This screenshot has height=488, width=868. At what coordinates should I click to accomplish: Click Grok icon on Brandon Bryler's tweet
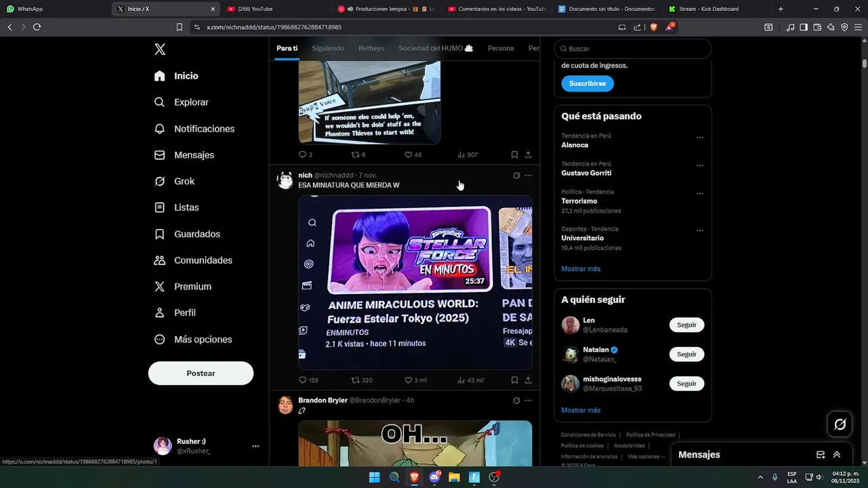[x=516, y=401]
